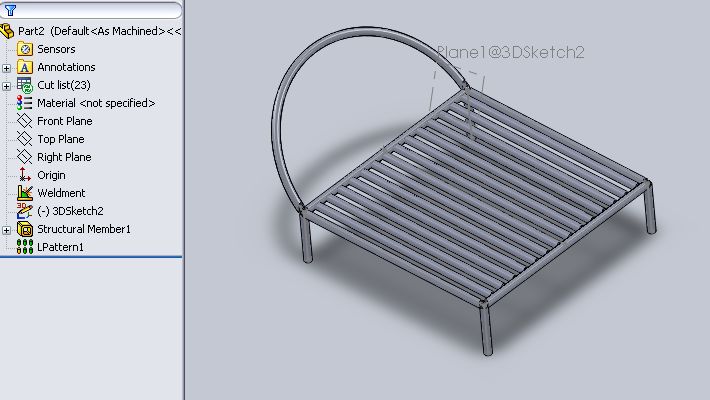Click the Structural Member1 icon
Image resolution: width=710 pixels, height=400 pixels.
pos(24,229)
